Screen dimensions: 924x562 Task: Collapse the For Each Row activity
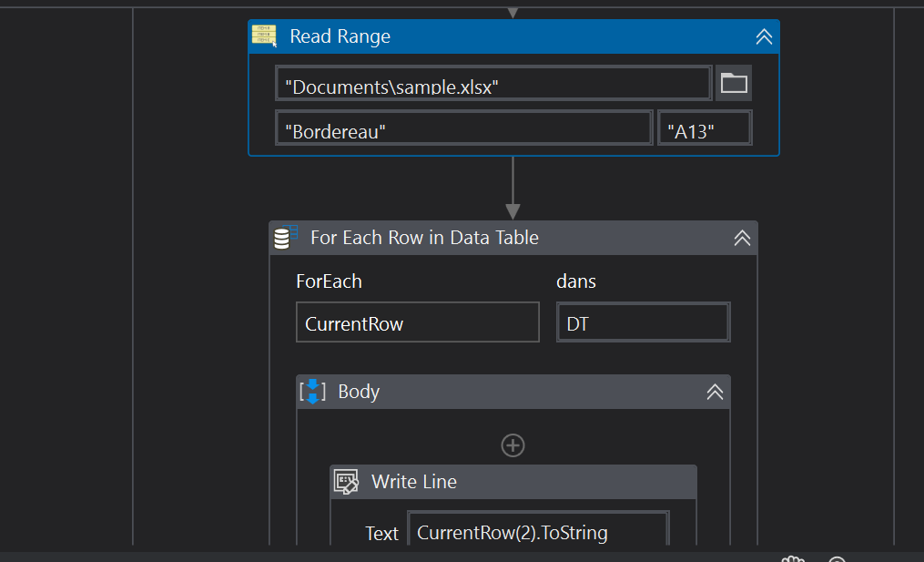click(742, 238)
